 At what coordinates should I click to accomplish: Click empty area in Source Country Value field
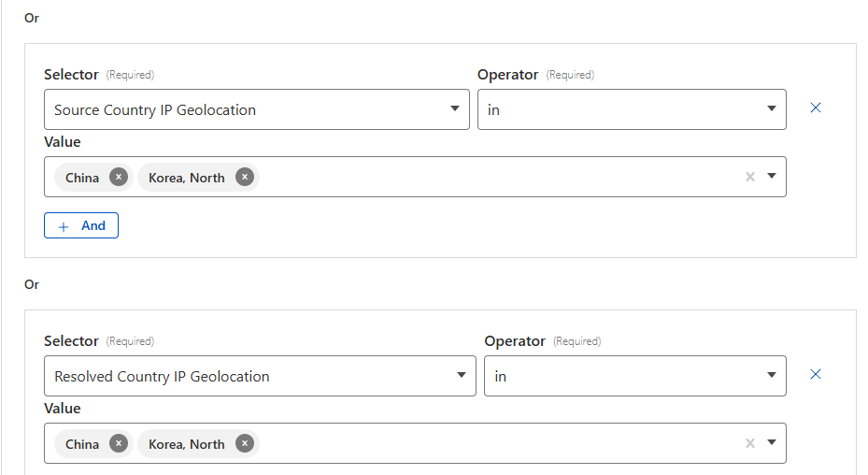point(495,178)
